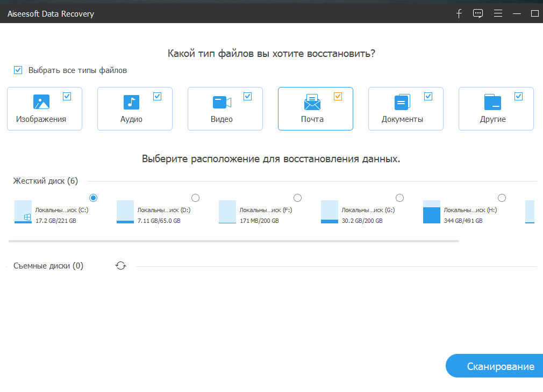This screenshot has height=392, width=543.
Task: Toggle Выбрать все типы файлов checkbox
Action: (x=18, y=70)
